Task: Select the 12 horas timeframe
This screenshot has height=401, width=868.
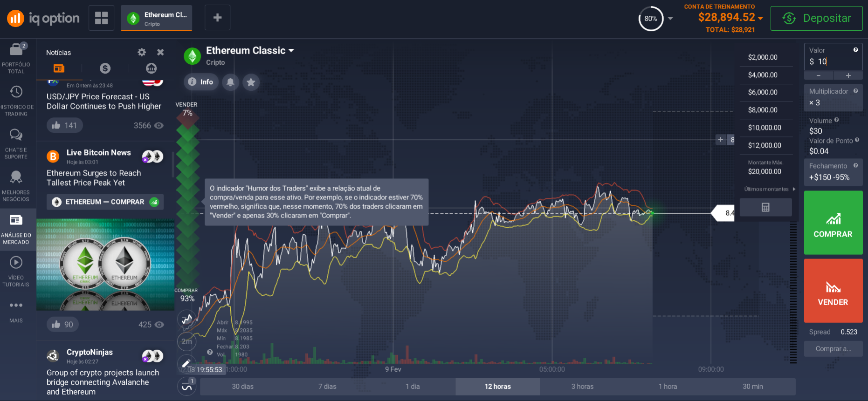Action: (x=497, y=387)
